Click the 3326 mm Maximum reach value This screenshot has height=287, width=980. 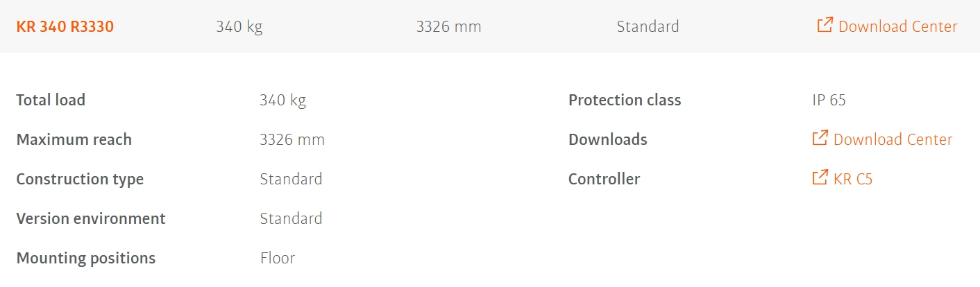point(292,139)
